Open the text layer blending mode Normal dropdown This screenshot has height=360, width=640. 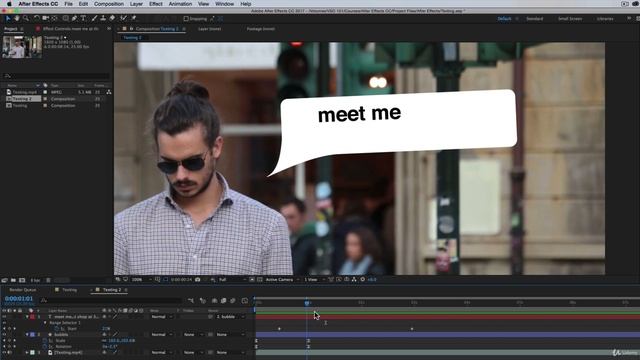[161, 317]
